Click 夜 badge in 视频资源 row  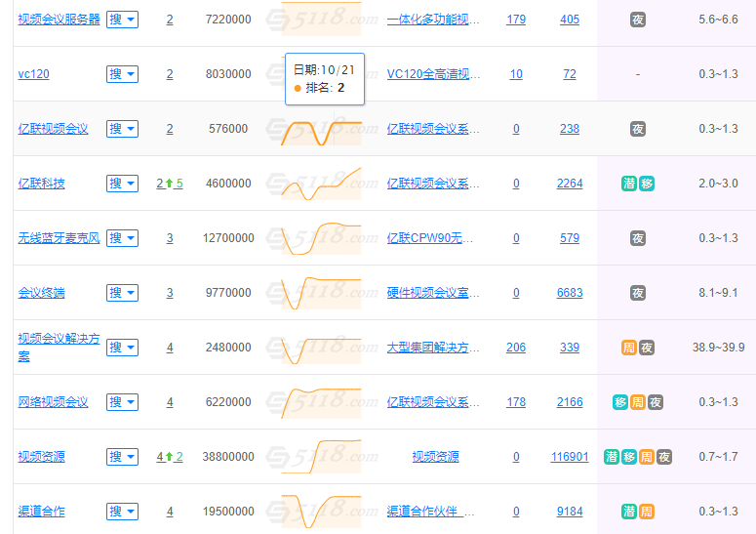click(x=664, y=457)
